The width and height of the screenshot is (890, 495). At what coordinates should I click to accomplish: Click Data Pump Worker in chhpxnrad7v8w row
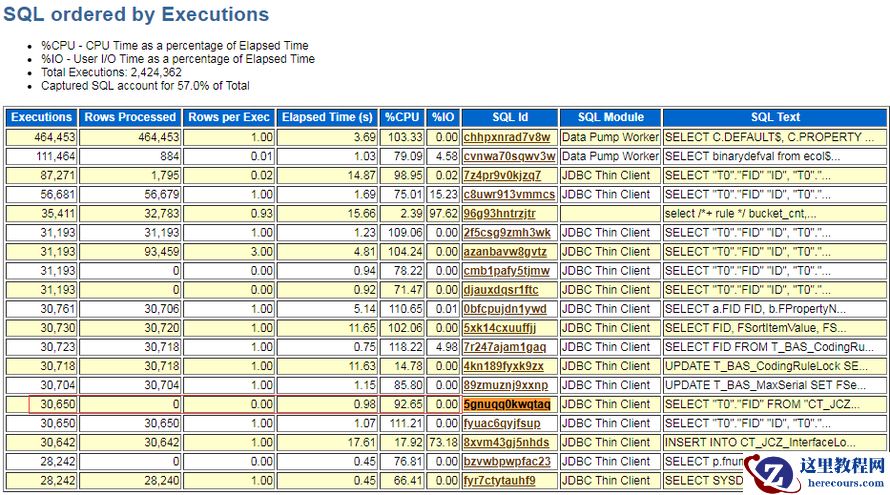[x=610, y=137]
